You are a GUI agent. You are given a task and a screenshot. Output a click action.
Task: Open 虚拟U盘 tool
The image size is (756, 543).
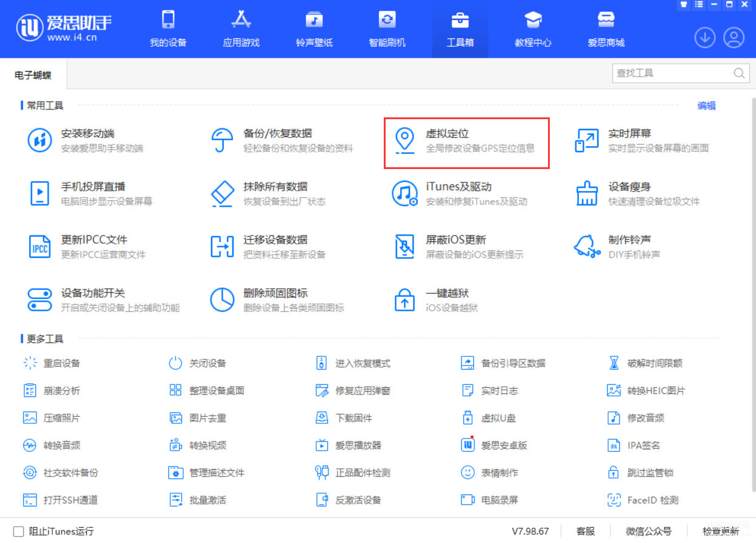488,418
